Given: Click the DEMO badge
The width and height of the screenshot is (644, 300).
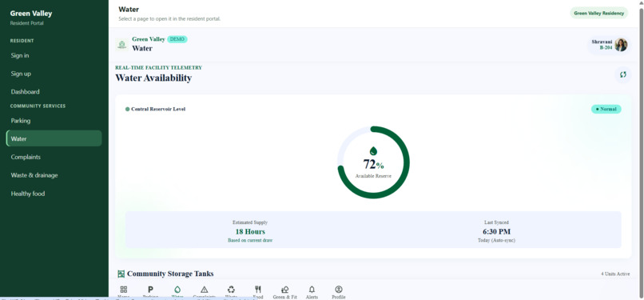Looking at the screenshot, I should tap(177, 39).
